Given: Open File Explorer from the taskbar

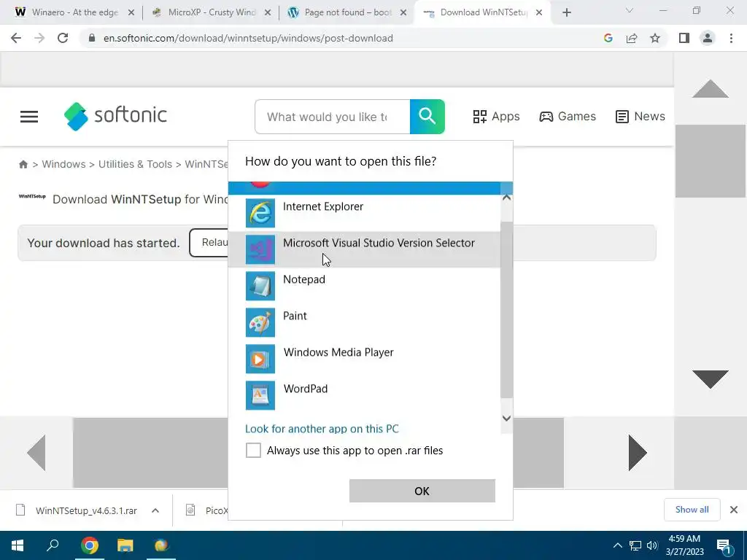Looking at the screenshot, I should tap(125, 545).
